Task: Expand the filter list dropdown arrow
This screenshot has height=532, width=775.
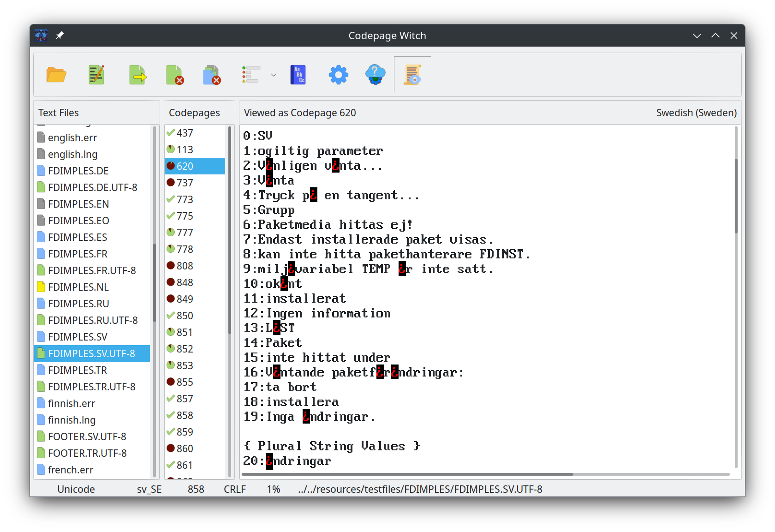Action: click(x=274, y=75)
